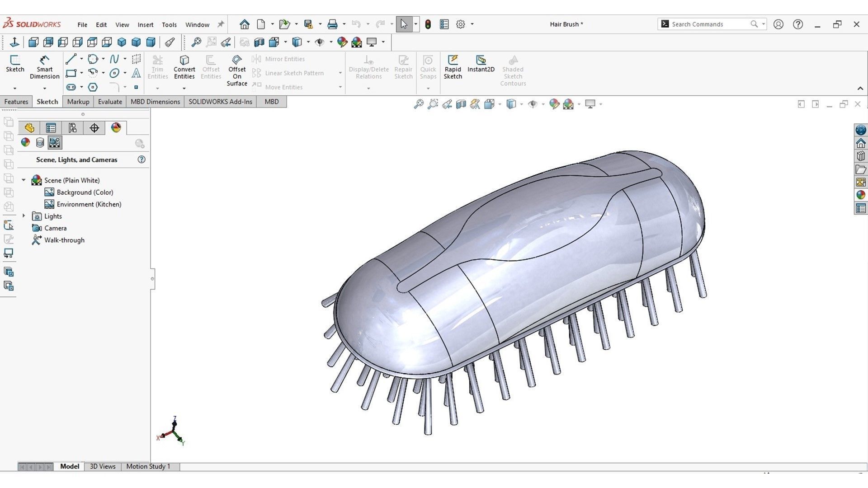Collapse the Scene (Plain White) node
The image size is (868, 488).
24,180
